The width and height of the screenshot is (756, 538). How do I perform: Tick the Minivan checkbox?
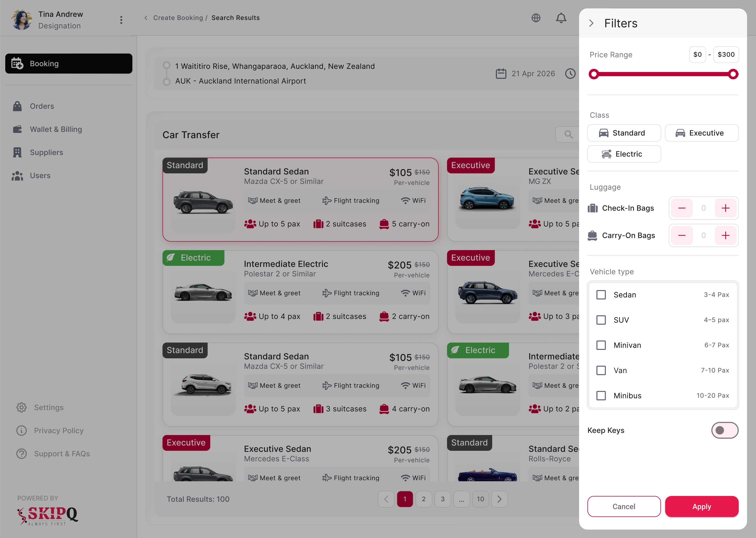pyautogui.click(x=601, y=345)
